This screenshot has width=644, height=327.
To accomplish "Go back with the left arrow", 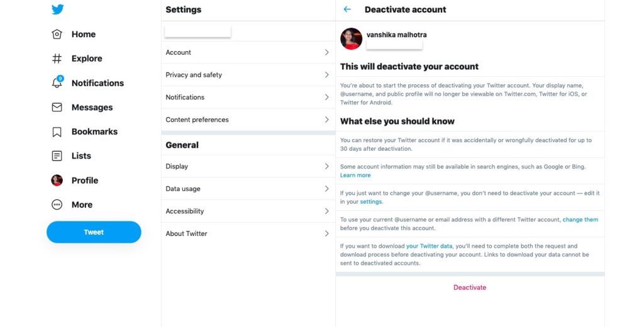I will click(347, 9).
